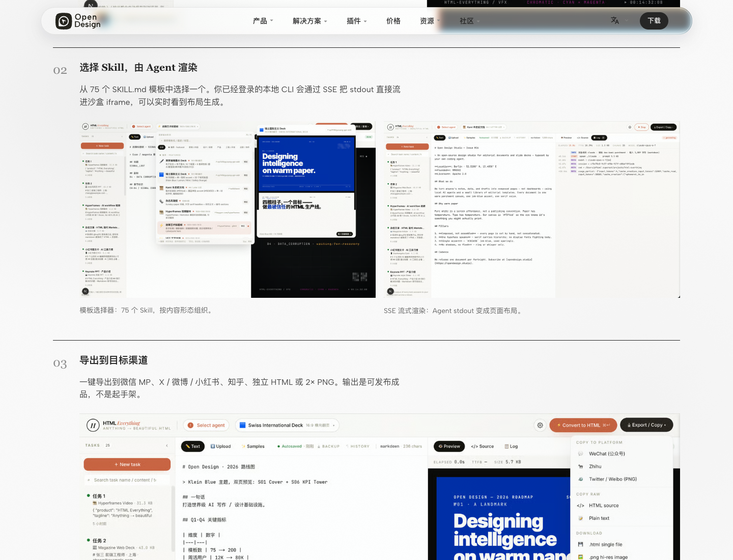Click the heading 导出到目标渠道
The width and height of the screenshot is (733, 560).
point(114,360)
